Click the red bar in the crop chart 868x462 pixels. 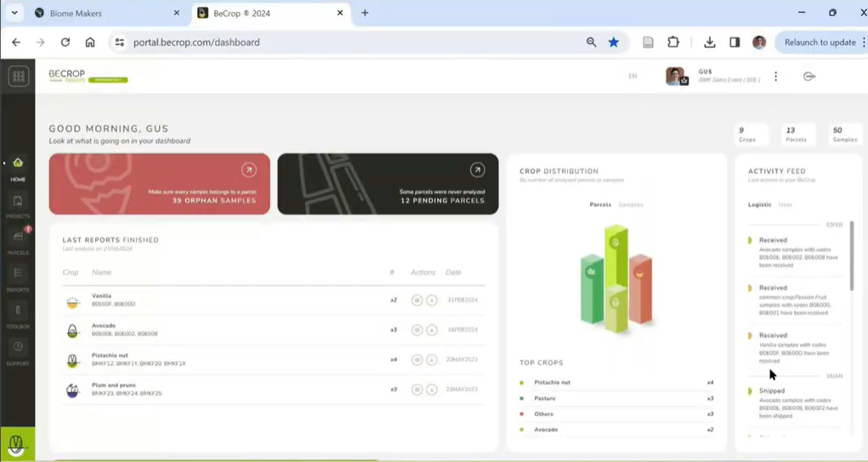641,289
